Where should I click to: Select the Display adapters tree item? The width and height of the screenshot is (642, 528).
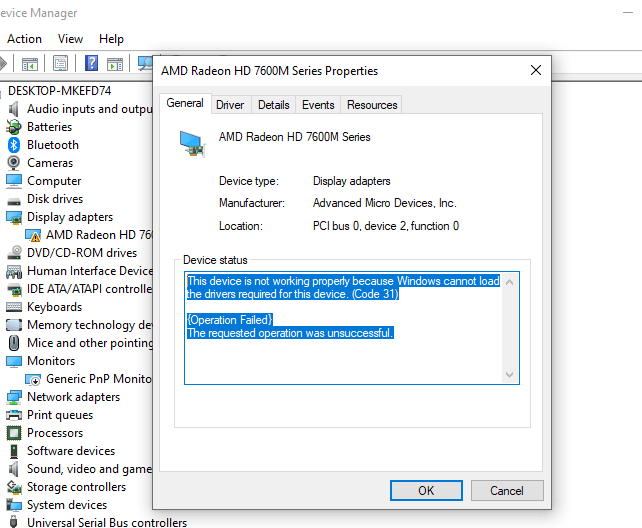(70, 217)
